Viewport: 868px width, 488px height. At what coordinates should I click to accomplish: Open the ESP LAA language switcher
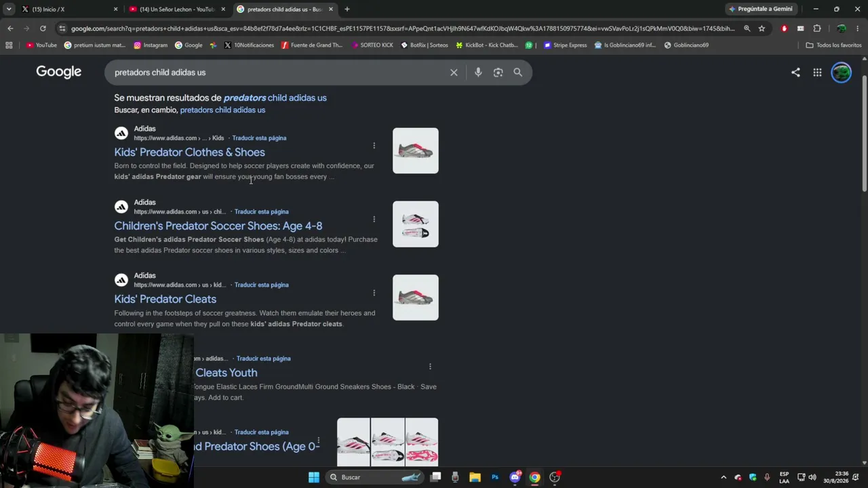(x=784, y=477)
